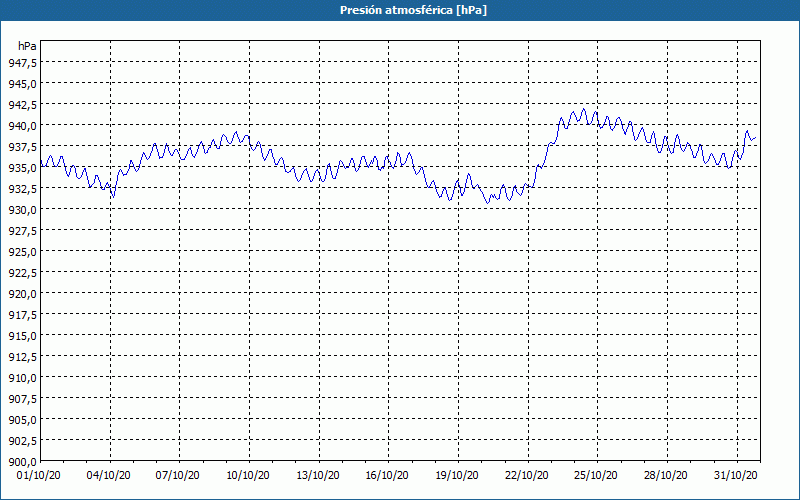The height and width of the screenshot is (500, 800).
Task: Select the 900,0 axis value
Action: tap(22, 462)
